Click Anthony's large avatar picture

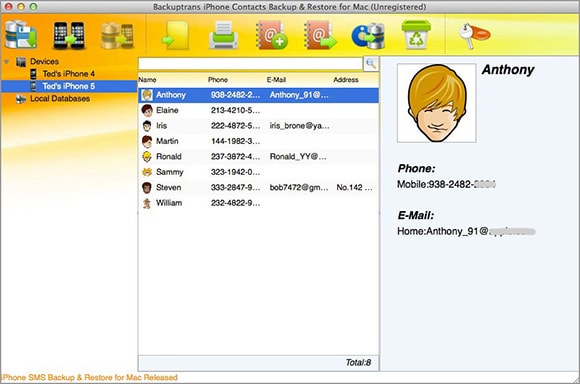pos(436,103)
